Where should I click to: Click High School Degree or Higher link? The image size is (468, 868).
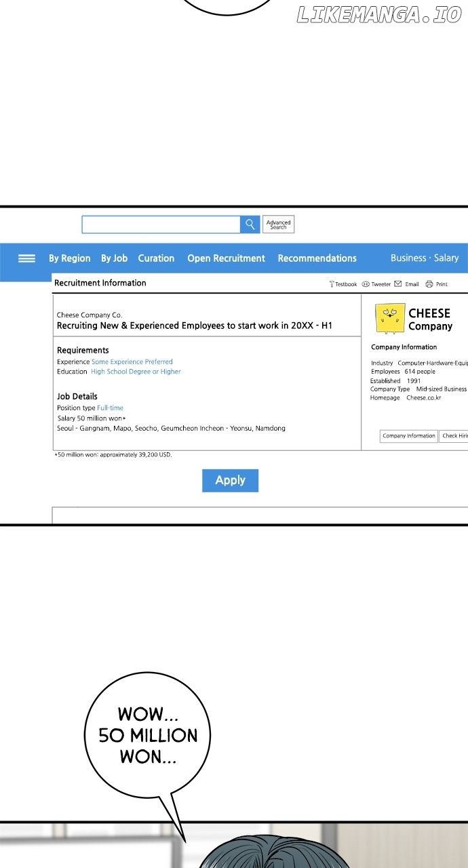136,372
